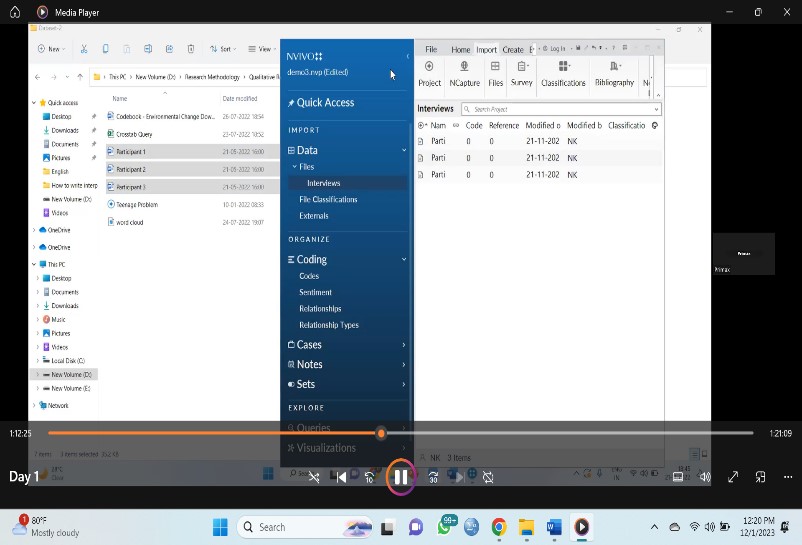Switch to the Import ribbon tab

pyautogui.click(x=486, y=50)
